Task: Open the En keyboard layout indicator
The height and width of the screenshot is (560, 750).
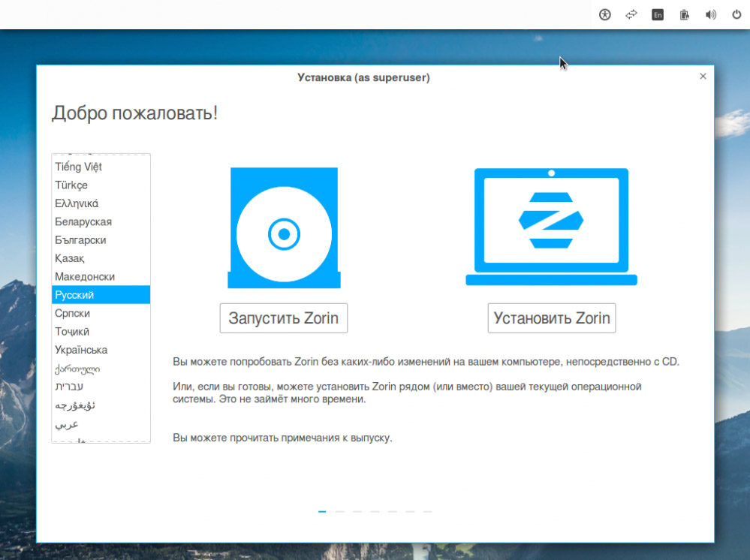Action: (658, 15)
